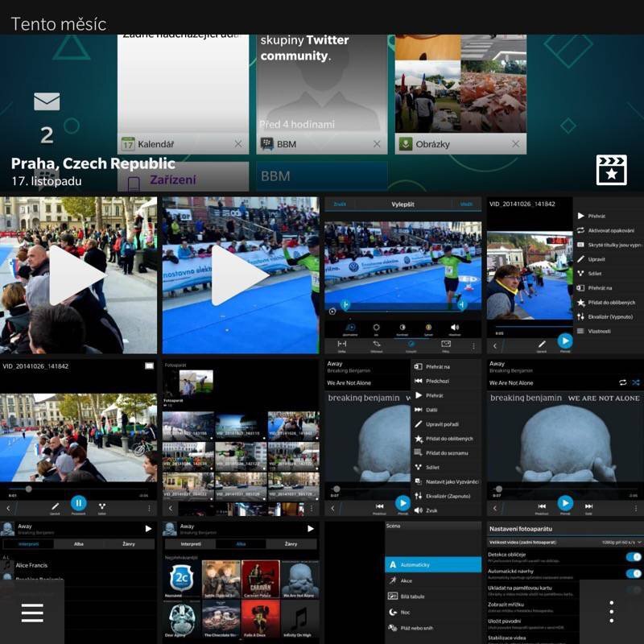Screen dimensions: 644x644
Task: Tap the story maker film icon
Action: coord(611,171)
